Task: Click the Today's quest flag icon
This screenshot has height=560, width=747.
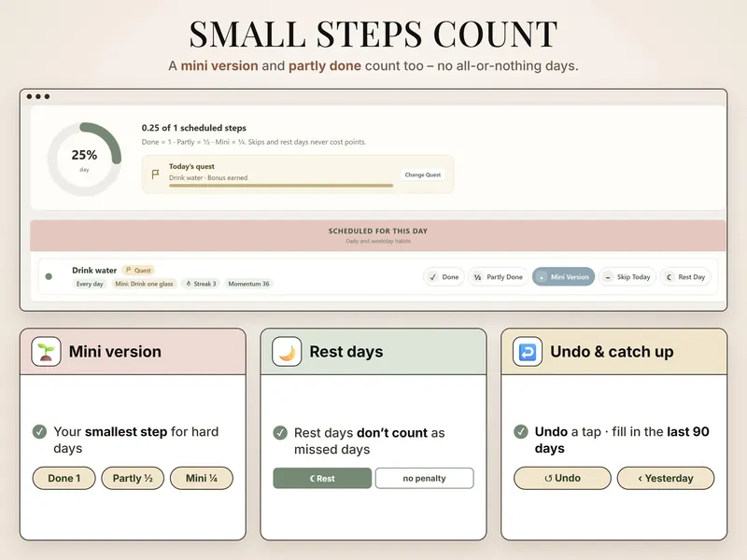Action: [x=155, y=175]
